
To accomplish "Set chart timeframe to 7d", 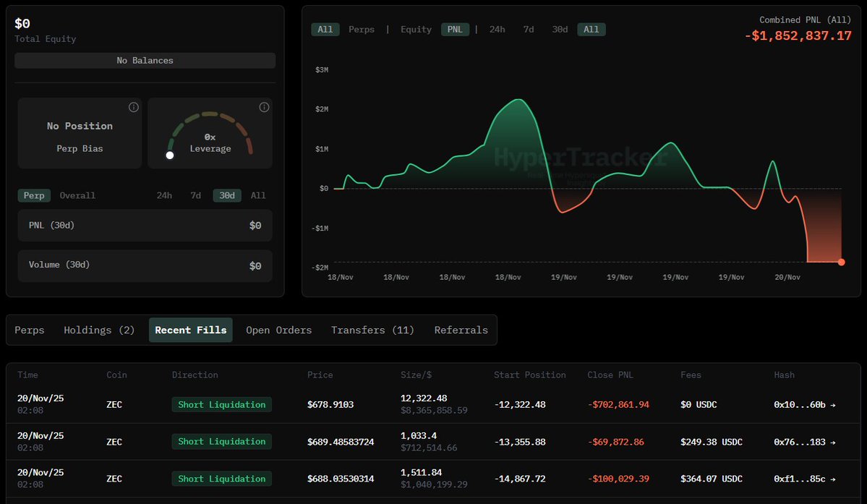I will click(529, 30).
